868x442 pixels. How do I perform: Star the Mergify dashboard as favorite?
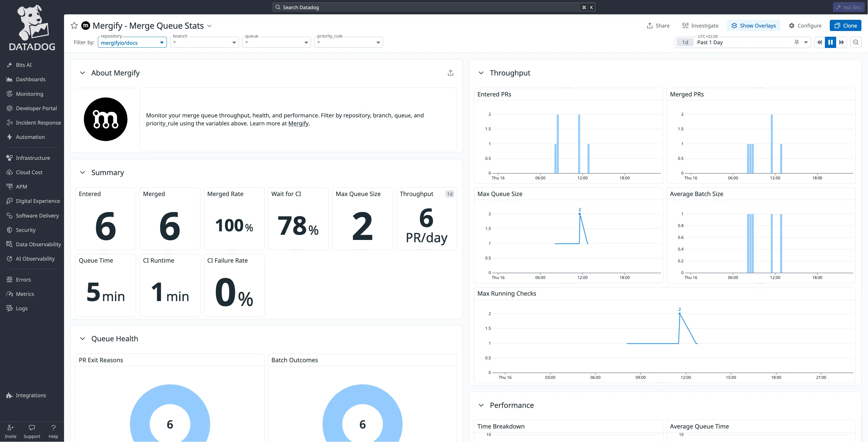point(74,26)
